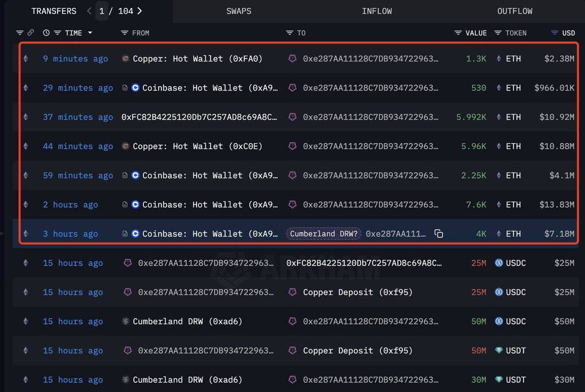
Task: Expand the TIME sort order caret
Action: click(90, 33)
